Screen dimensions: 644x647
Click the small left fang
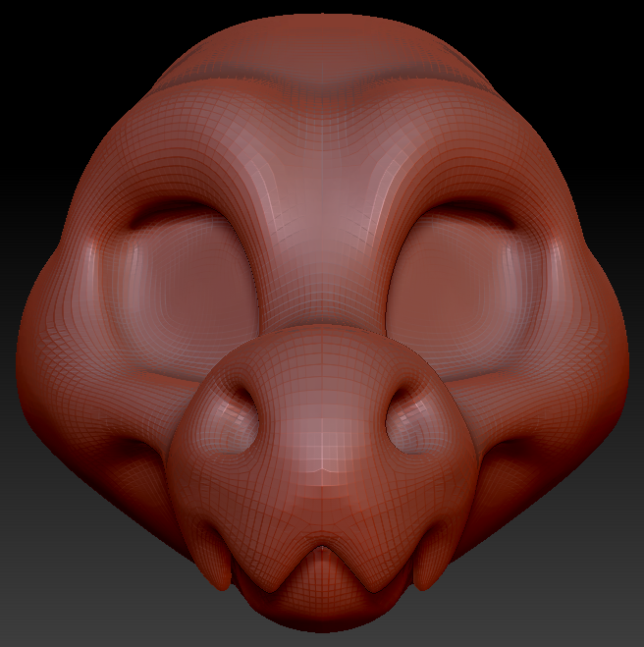click(x=214, y=566)
